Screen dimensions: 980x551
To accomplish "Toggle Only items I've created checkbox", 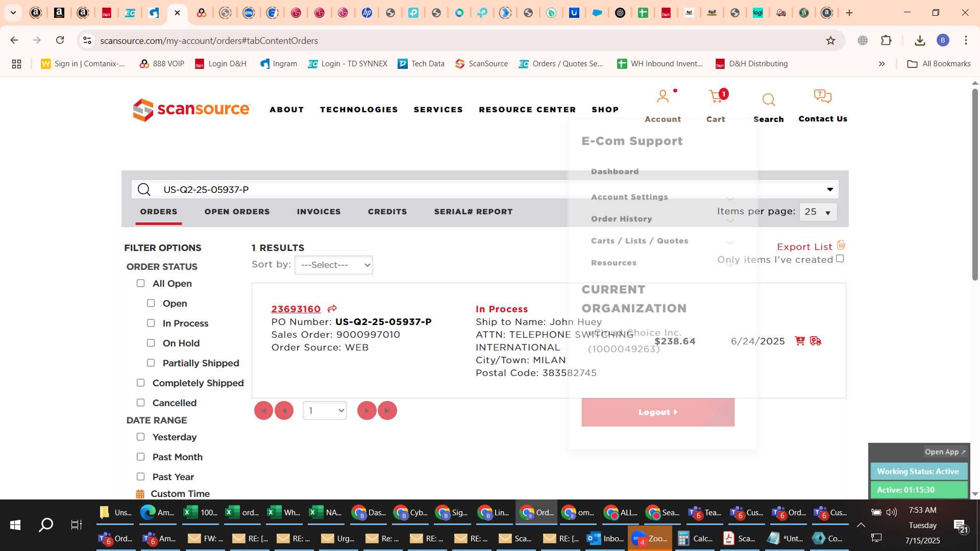I will coord(840,259).
